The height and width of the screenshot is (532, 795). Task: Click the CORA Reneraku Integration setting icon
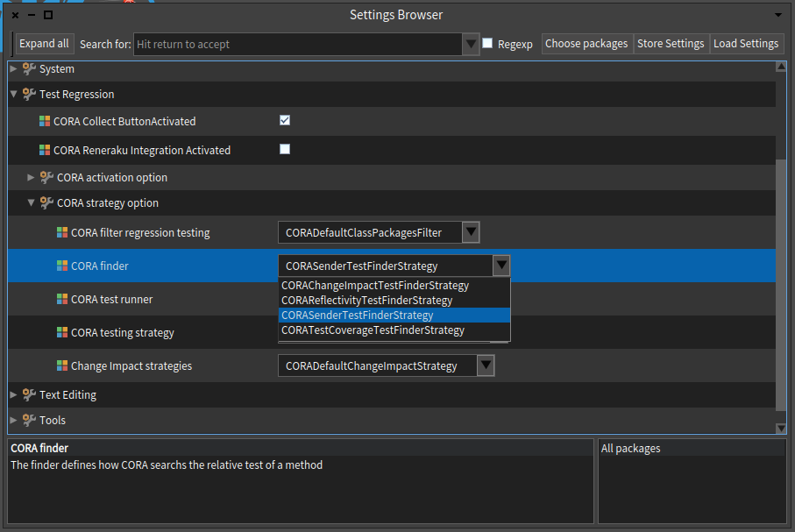pyautogui.click(x=45, y=150)
